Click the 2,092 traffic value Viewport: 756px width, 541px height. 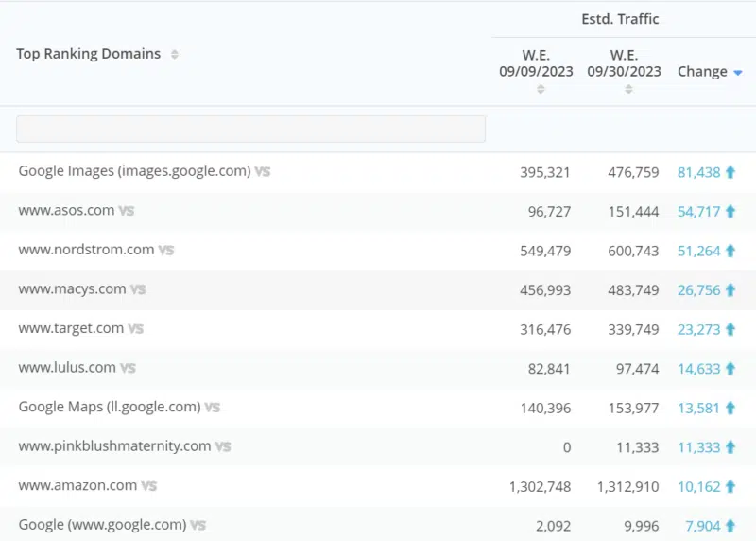tap(553, 526)
